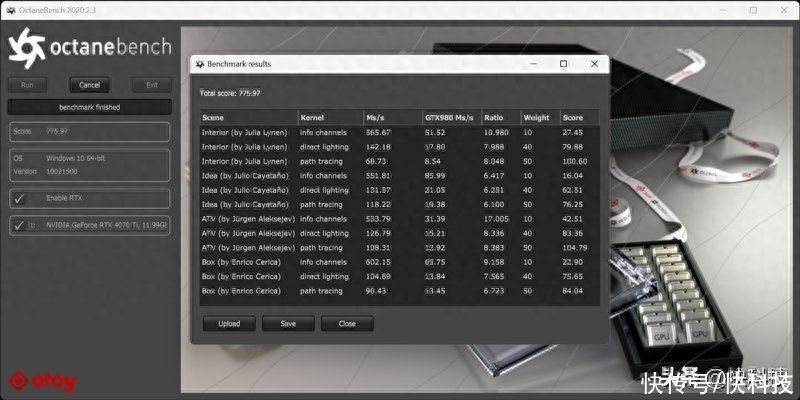Select the ATV path tracing row
Viewport: 800px width, 400px height.
(x=399, y=248)
